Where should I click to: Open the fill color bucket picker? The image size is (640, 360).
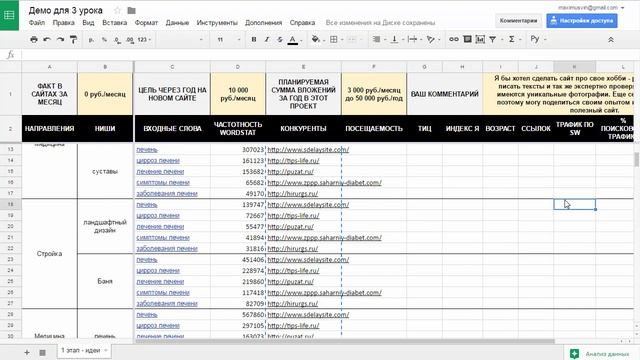[x=318, y=40]
